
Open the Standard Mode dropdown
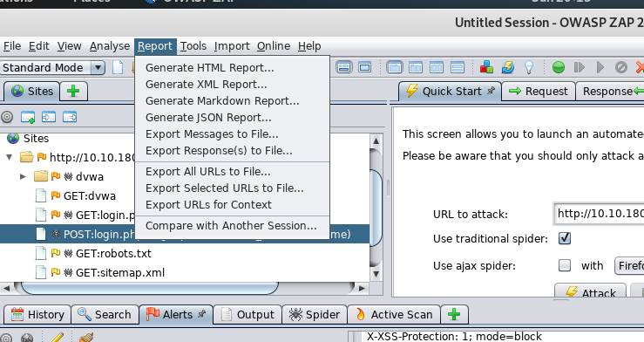pyautogui.click(x=98, y=67)
